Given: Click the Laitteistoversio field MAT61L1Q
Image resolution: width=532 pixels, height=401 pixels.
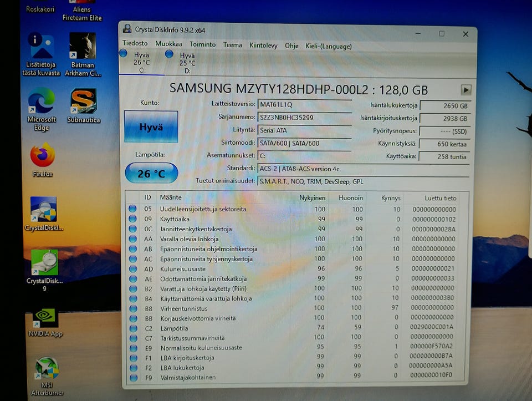Looking at the screenshot, I should click(304, 104).
